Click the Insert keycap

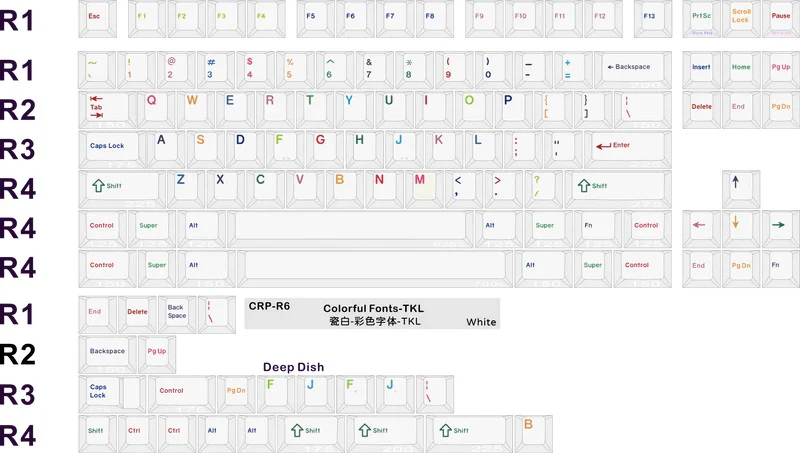click(x=702, y=70)
